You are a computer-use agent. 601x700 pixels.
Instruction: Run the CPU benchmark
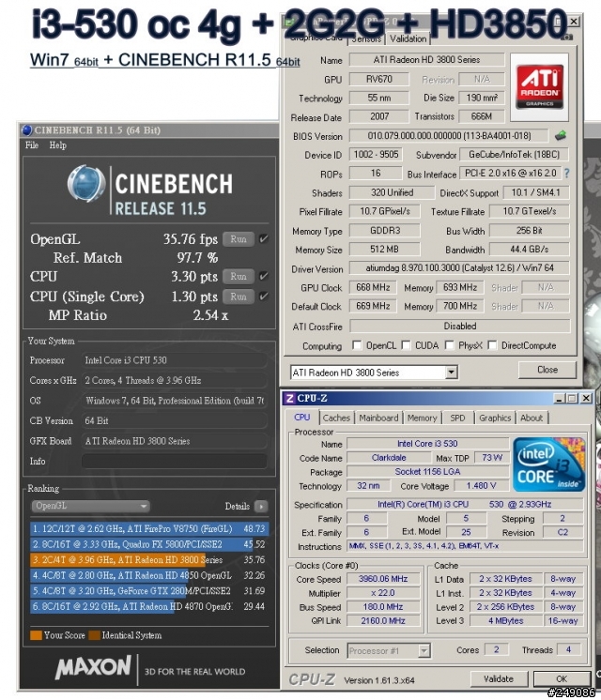(239, 276)
